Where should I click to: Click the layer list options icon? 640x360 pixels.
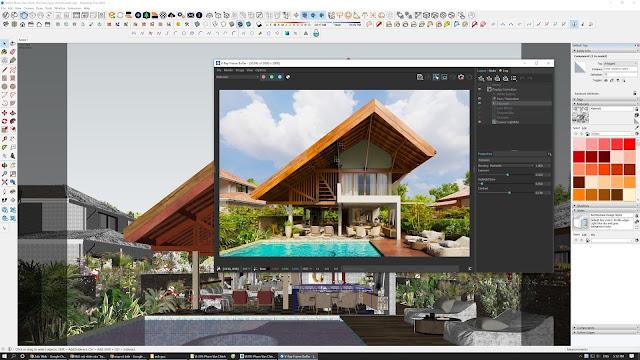[513, 78]
